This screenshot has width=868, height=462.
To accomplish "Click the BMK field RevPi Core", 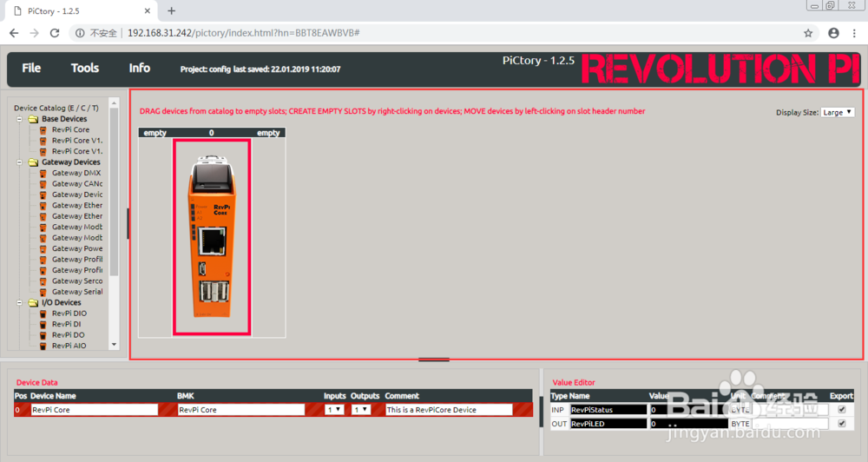I will [241, 410].
